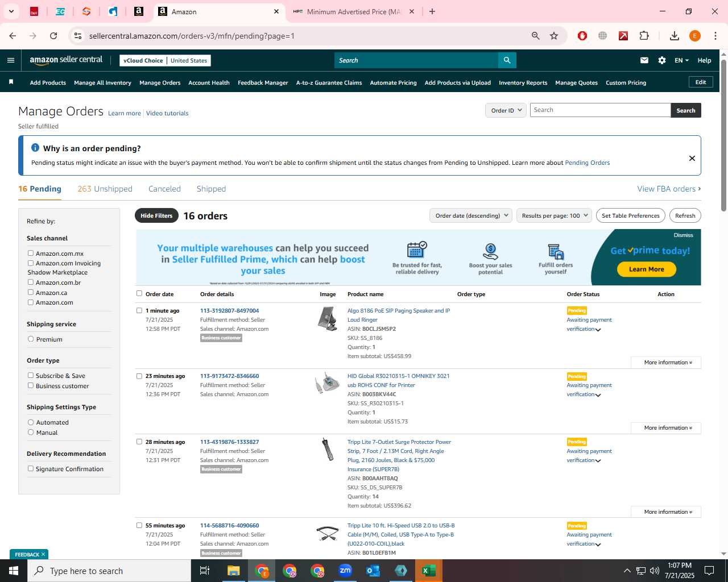Close the Minimum Advertised Price tab
Image resolution: width=728 pixels, height=582 pixels.
tap(412, 11)
